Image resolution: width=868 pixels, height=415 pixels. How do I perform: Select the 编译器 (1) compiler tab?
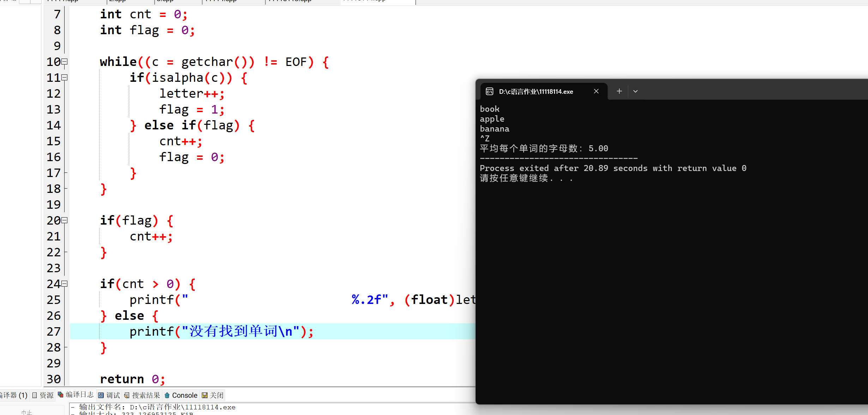point(13,395)
